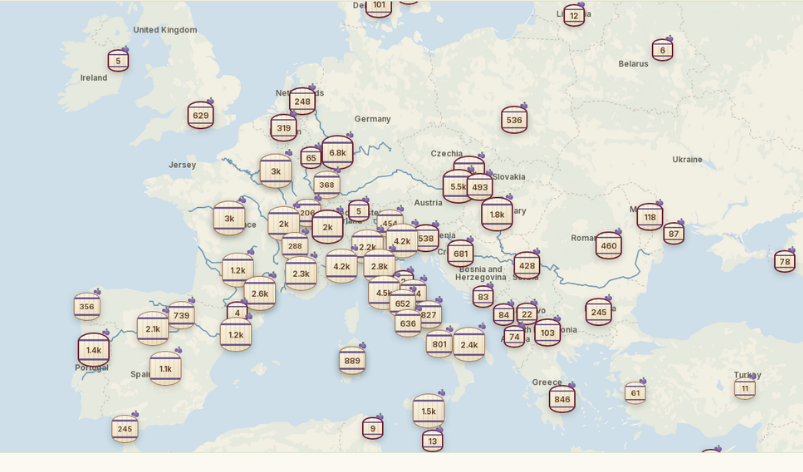Click the Austria country label
This screenshot has width=803, height=472.
point(428,203)
